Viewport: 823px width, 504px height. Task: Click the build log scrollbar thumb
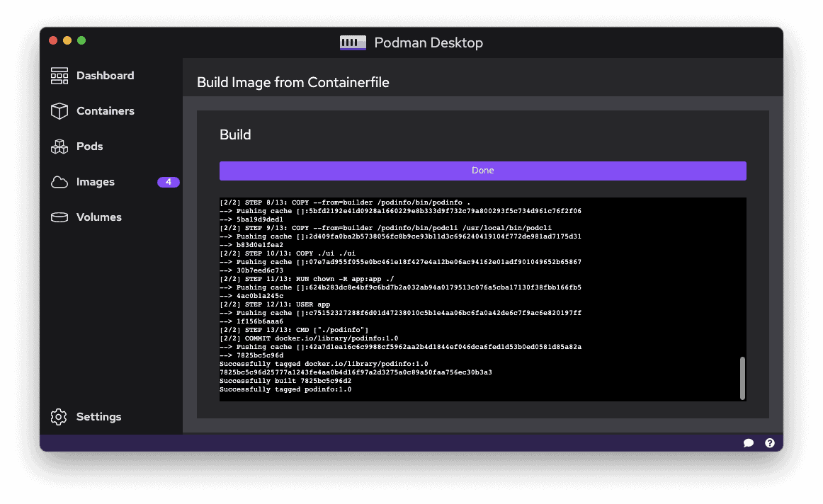(742, 378)
